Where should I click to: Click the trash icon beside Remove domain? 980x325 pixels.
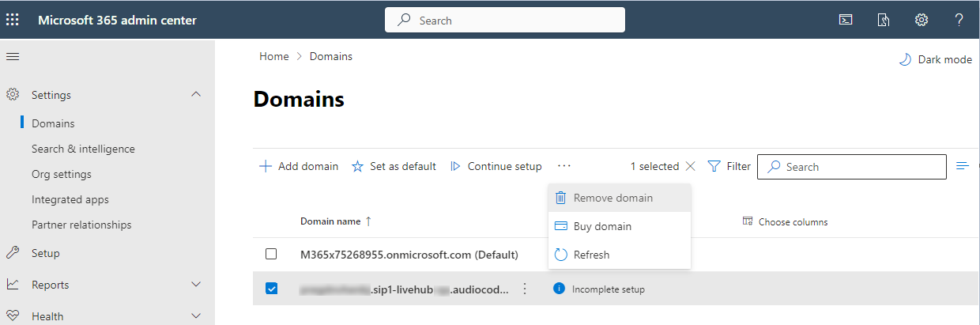tap(561, 198)
